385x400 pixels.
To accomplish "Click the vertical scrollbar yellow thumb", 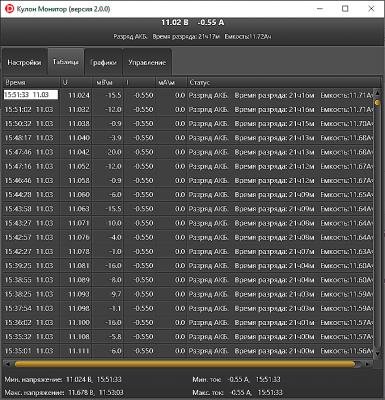I will (377, 103).
